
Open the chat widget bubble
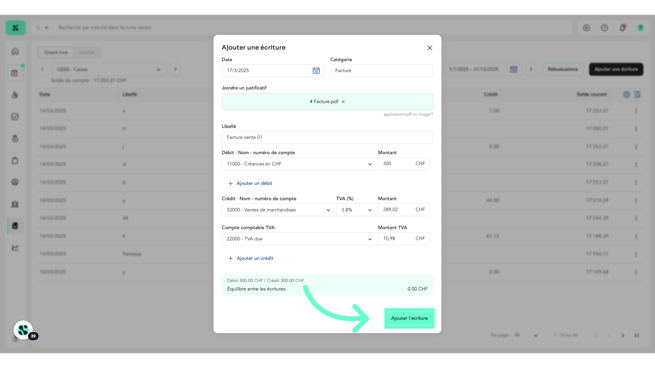coord(23,330)
